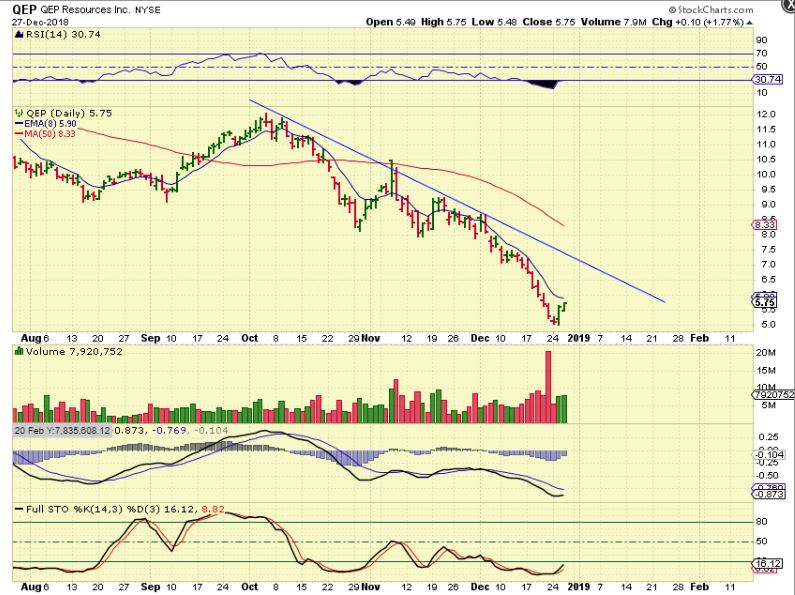Screen dimensions: 795x595
Task: Click the tallest red volume bar
Action: pyautogui.click(x=548, y=387)
